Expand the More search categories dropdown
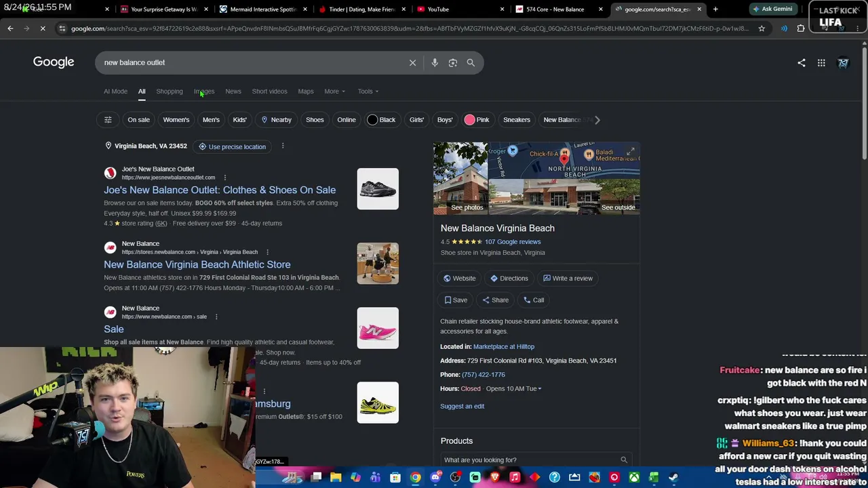 coord(334,91)
